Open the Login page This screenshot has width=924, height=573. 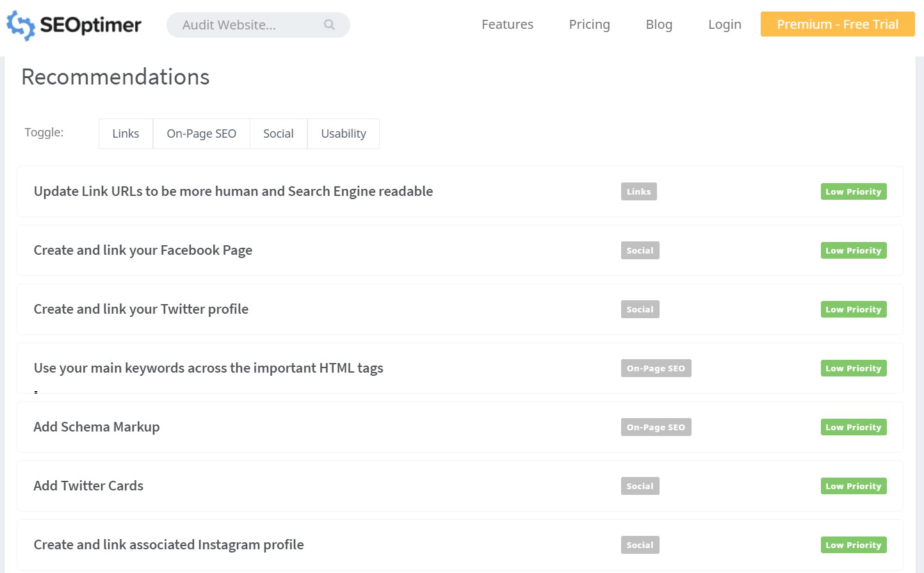[724, 24]
